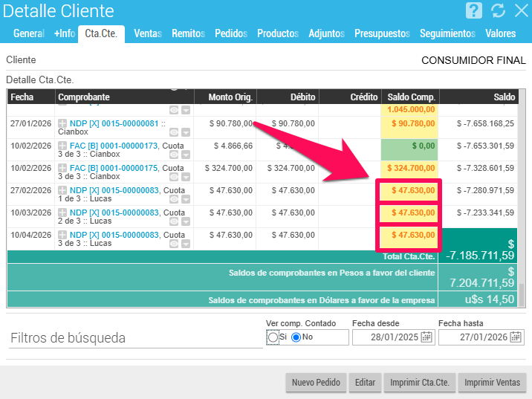Open dropdown arrow on 10/04/2026 row
532x399 pixels.
click(186, 244)
